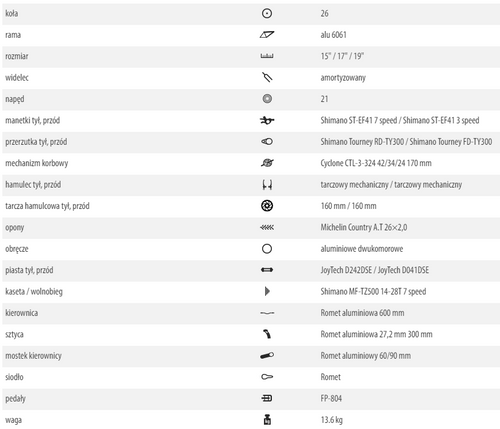Select the rim circle icon for obręcze

pos(267,249)
